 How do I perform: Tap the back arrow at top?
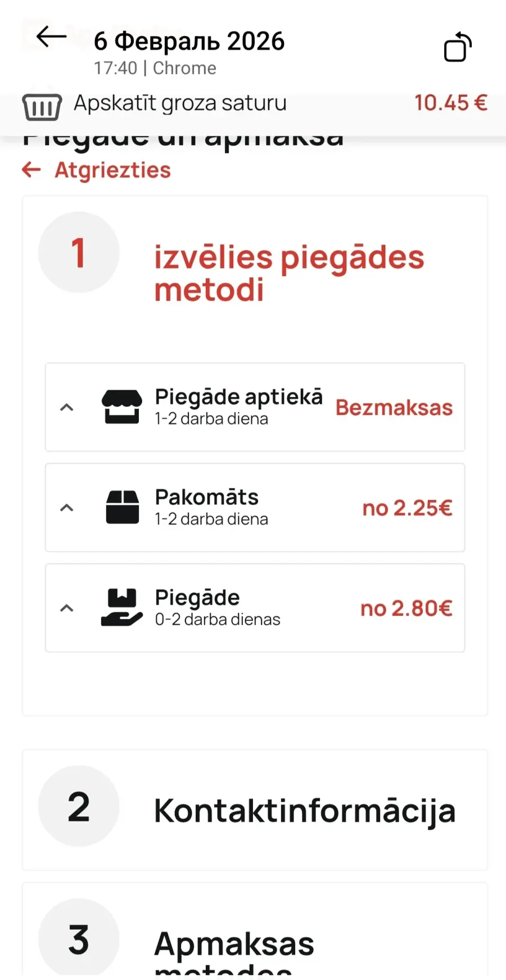point(51,38)
